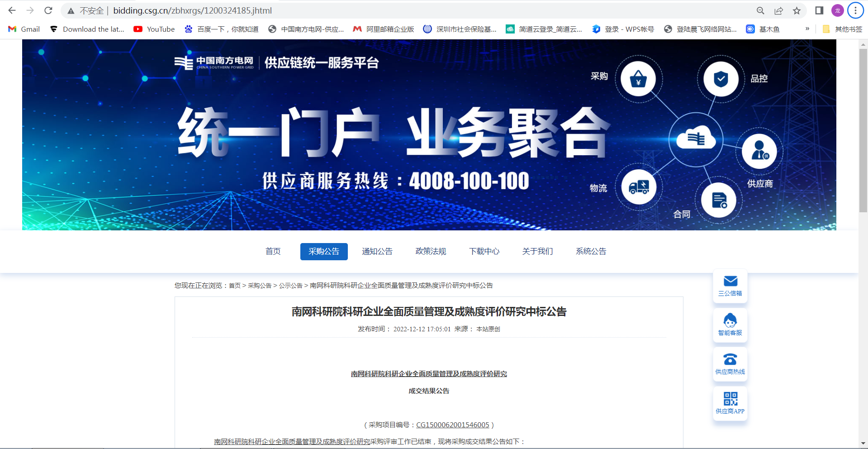Click the 中国南方电网 logo in the banner
868x449 pixels.
[x=214, y=62]
